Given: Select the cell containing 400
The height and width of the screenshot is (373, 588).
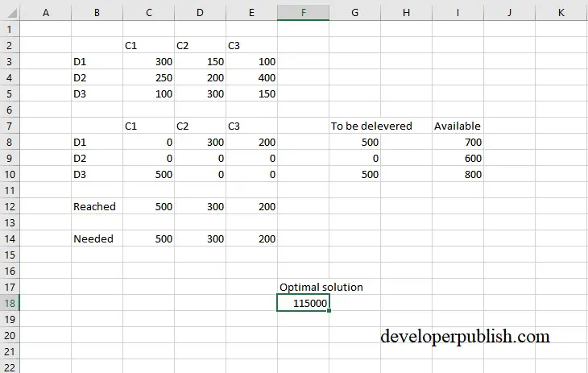Looking at the screenshot, I should click(251, 77).
